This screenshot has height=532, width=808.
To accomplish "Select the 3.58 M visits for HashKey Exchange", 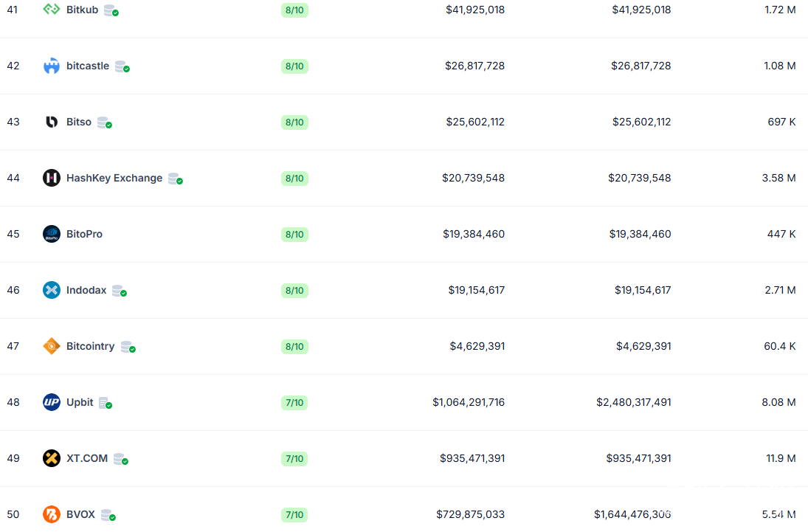I will 778,178.
